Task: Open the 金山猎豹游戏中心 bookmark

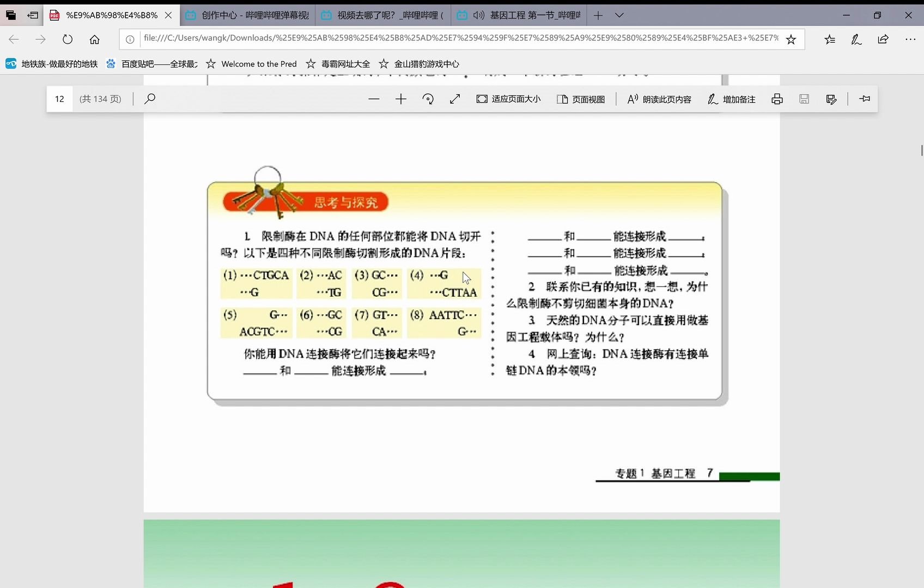Action: click(419, 64)
